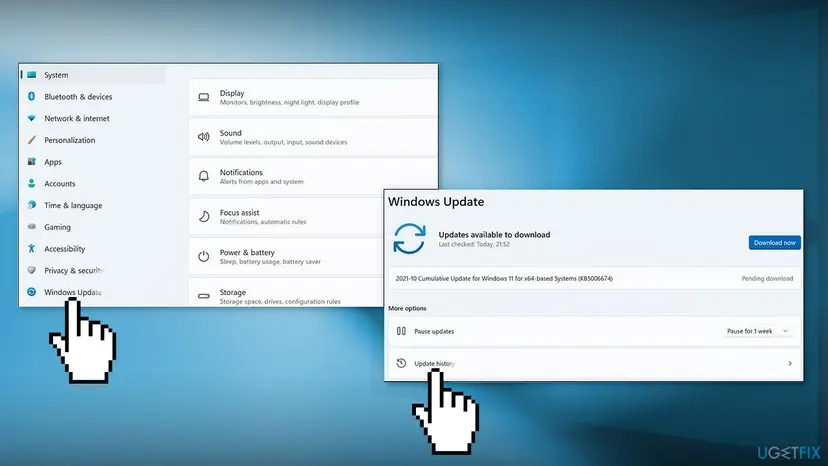
Task: Click the Pause updates label
Action: (434, 331)
